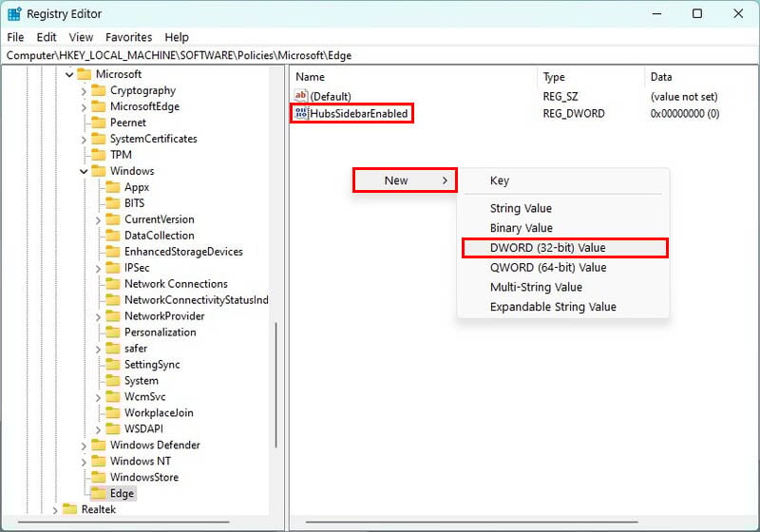This screenshot has height=532, width=760.
Task: Expand the Realtek key
Action: point(55,510)
